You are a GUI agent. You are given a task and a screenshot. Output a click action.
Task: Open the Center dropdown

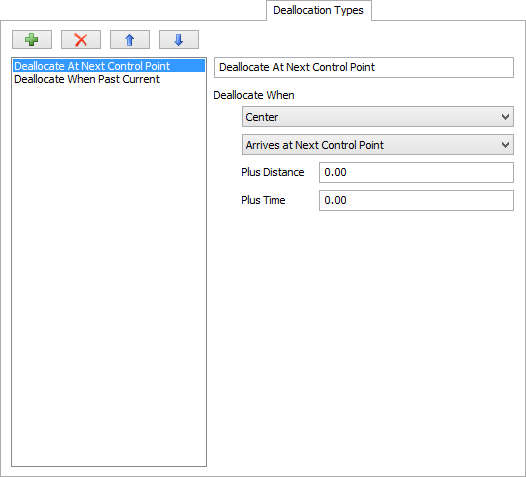378,117
